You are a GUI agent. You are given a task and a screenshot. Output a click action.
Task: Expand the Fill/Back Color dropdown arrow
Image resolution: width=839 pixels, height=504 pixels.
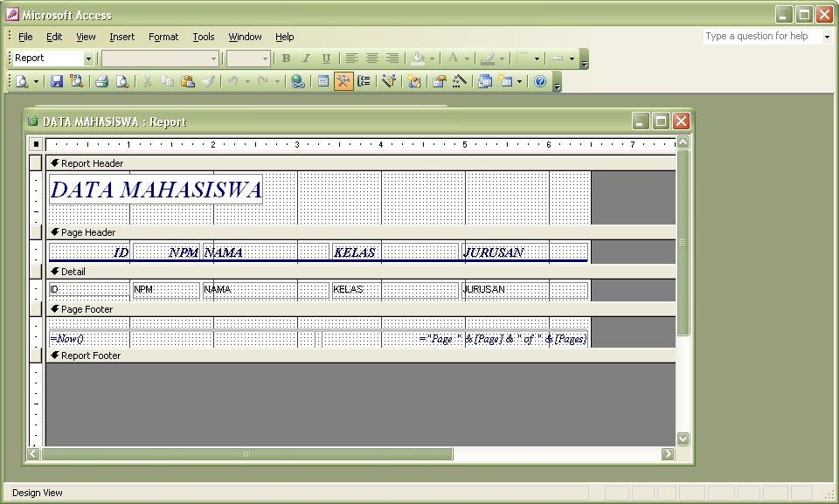point(432,59)
